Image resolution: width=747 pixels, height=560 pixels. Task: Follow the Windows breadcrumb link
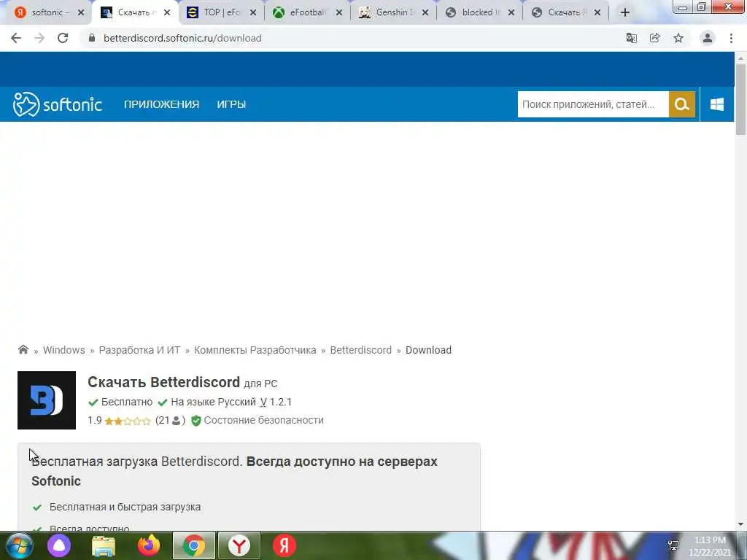pos(64,350)
